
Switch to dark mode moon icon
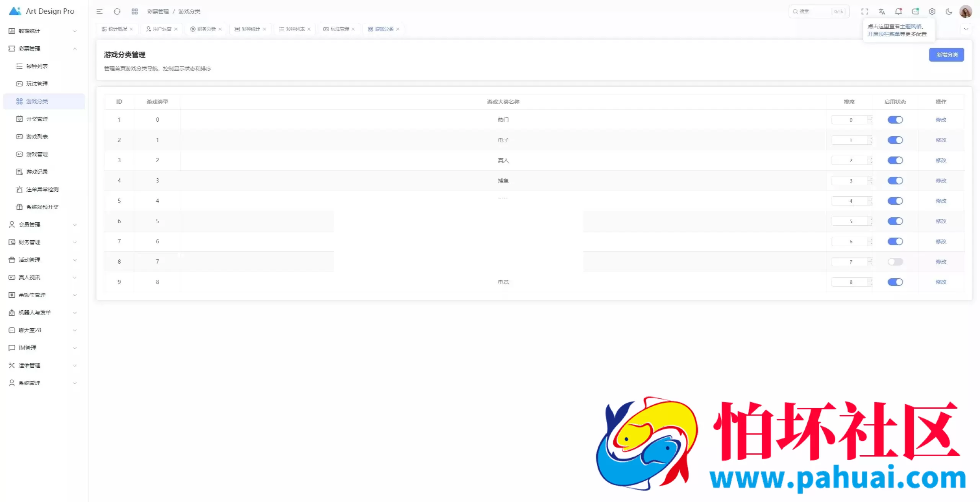949,11
